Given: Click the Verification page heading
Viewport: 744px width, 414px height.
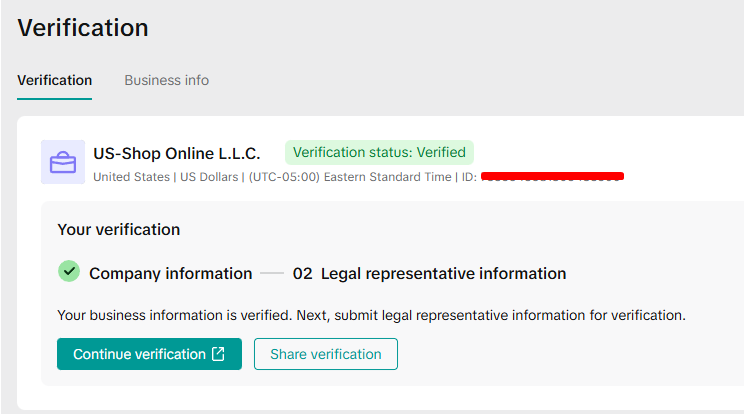Looking at the screenshot, I should tap(83, 28).
